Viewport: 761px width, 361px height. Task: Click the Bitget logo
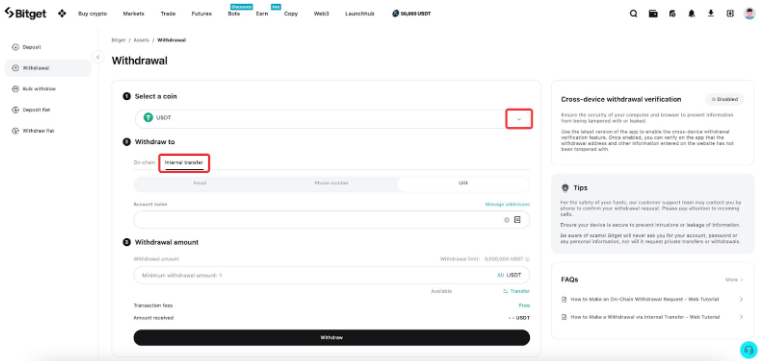click(25, 14)
